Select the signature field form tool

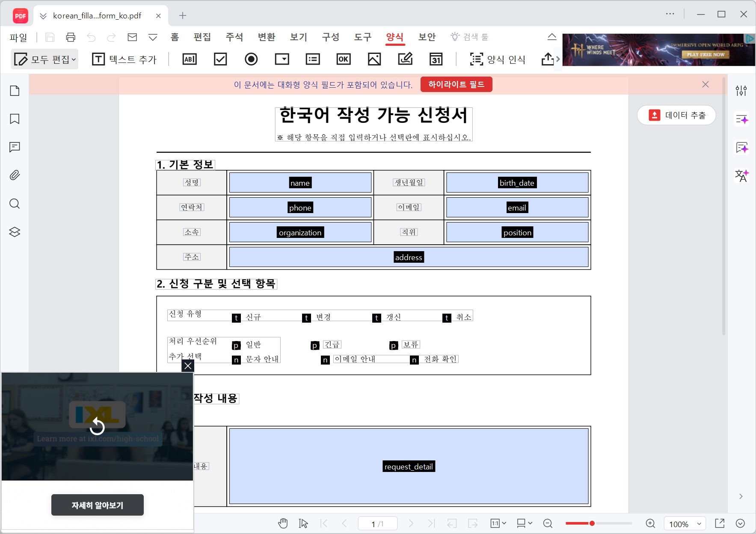pos(405,59)
